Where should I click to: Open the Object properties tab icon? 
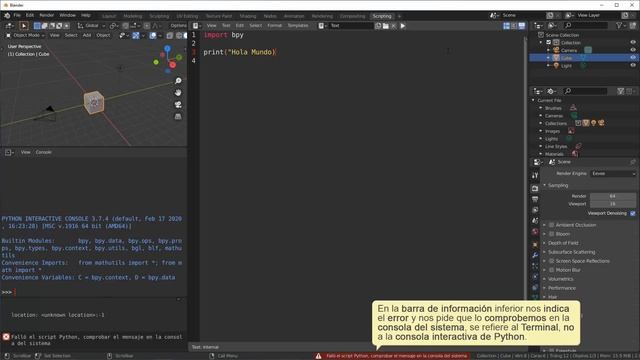(535, 244)
